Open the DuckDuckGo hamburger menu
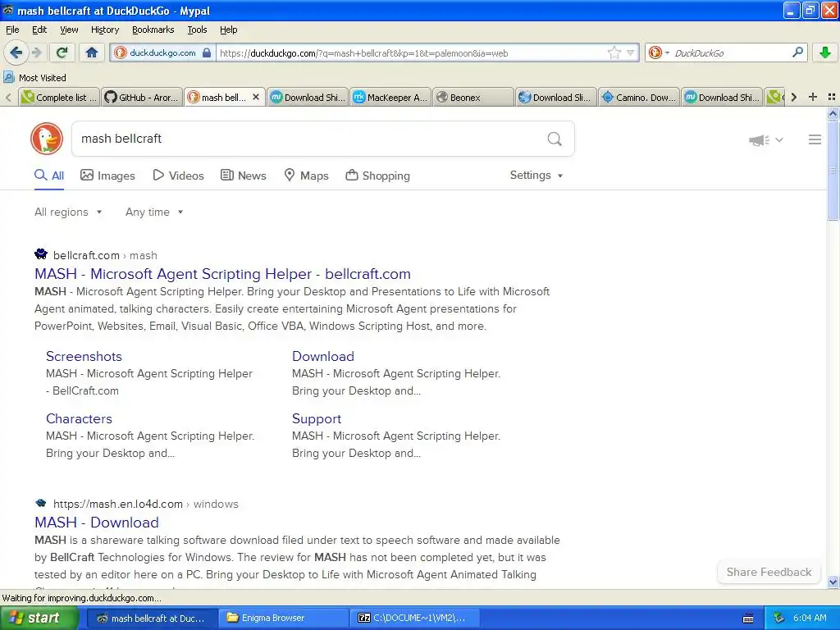 815,139
